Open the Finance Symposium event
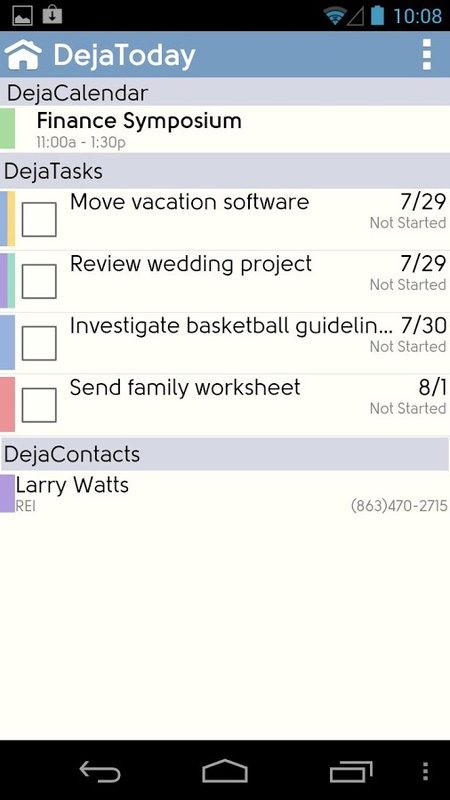 pos(225,129)
